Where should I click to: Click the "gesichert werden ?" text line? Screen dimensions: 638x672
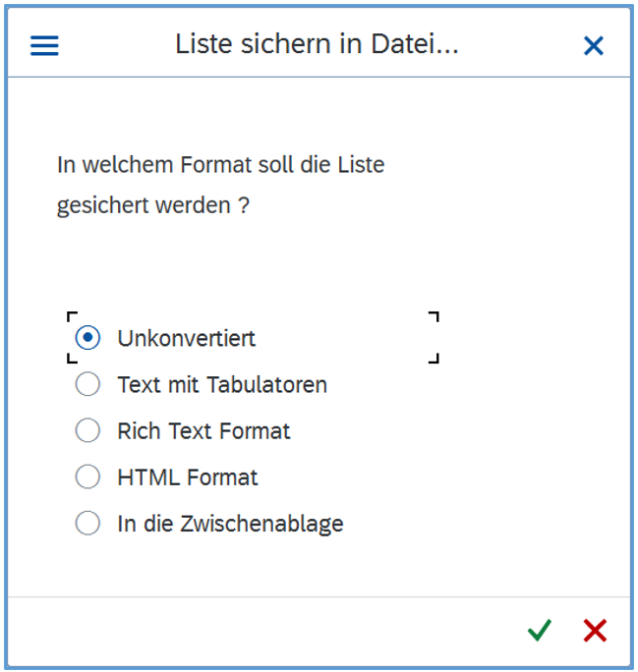coord(153,206)
